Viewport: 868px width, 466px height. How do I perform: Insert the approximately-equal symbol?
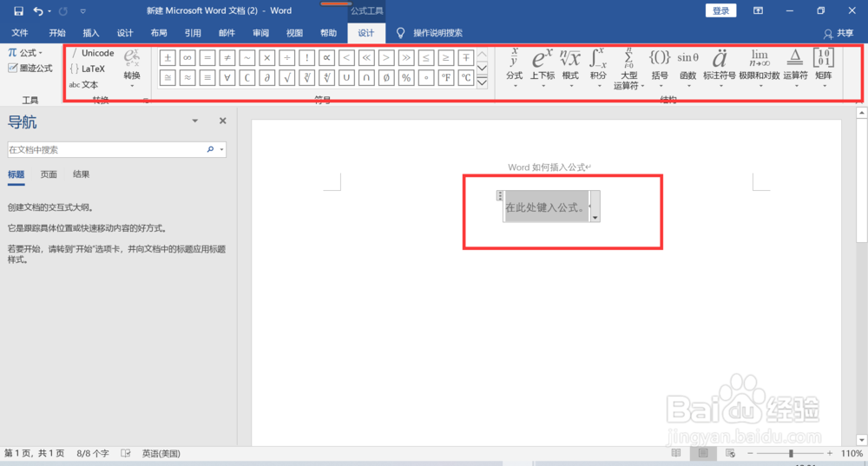187,77
